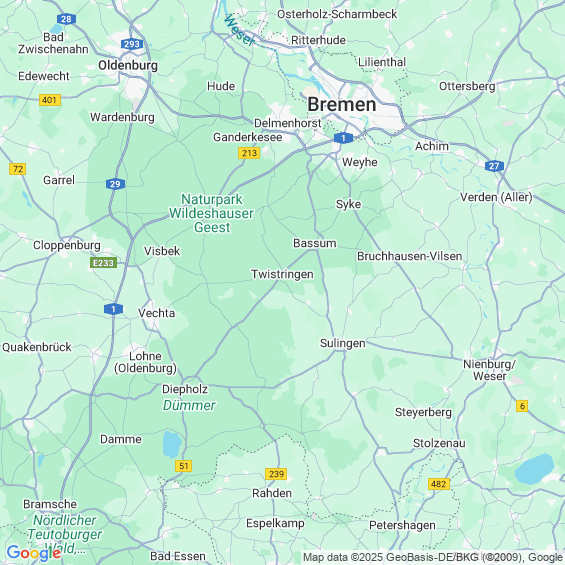Click the yellow 72 road shield
The image size is (565, 565).
point(17,169)
